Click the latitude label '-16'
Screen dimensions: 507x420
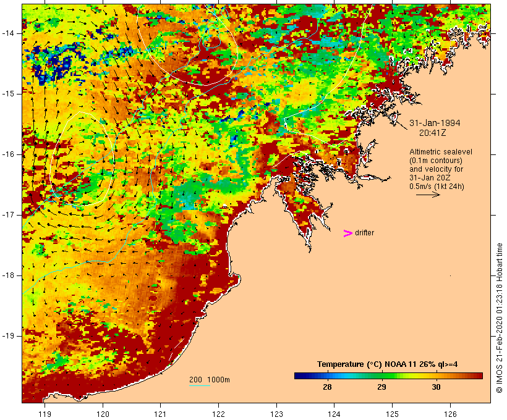click(x=8, y=154)
